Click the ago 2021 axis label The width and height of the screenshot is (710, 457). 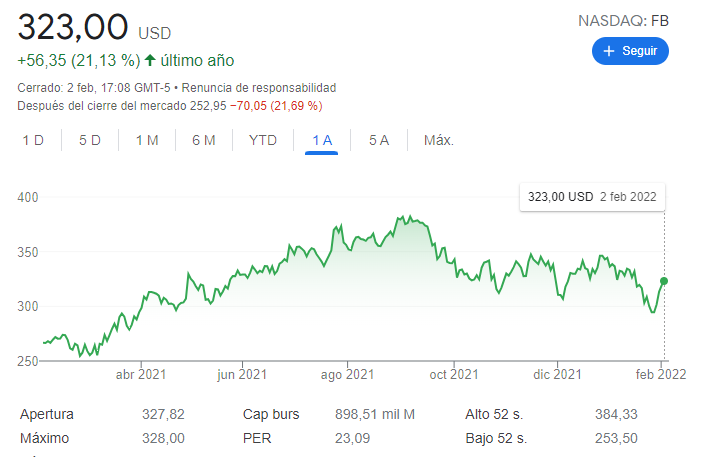(347, 375)
